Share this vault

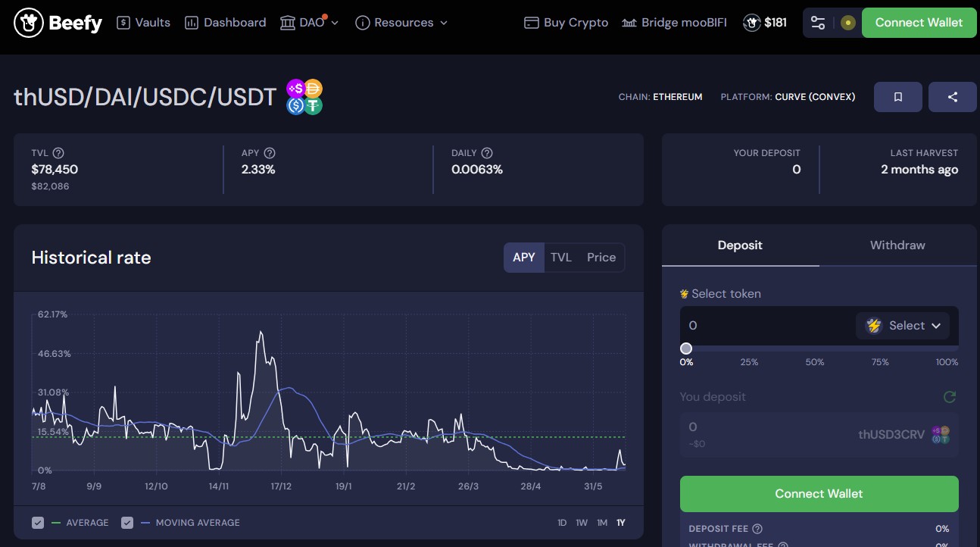953,97
